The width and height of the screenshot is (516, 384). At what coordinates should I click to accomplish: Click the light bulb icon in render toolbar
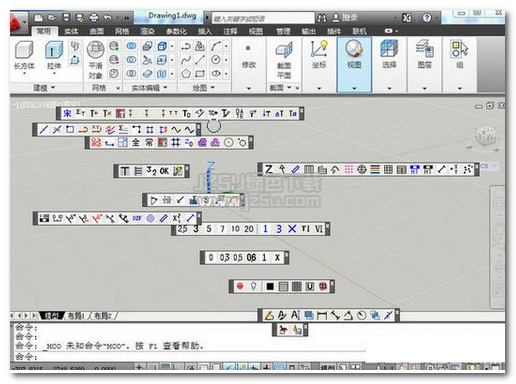(253, 286)
